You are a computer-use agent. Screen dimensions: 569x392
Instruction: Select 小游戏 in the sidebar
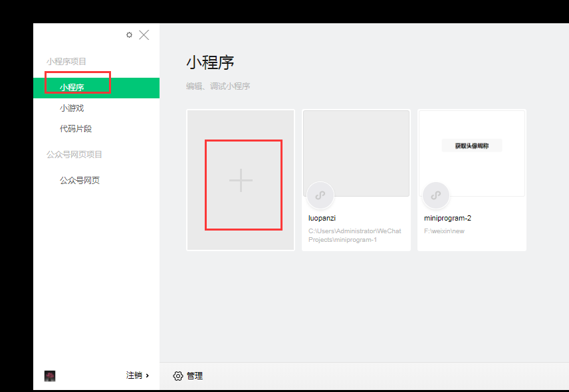72,108
